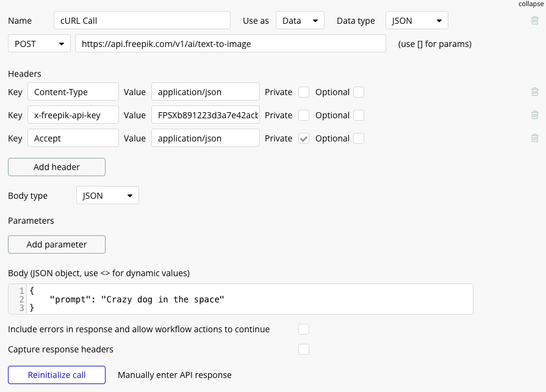Enable include errors in response option

click(x=303, y=329)
